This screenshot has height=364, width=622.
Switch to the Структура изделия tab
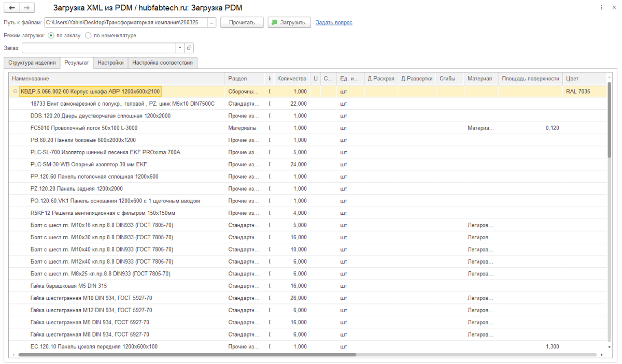pyautogui.click(x=32, y=63)
